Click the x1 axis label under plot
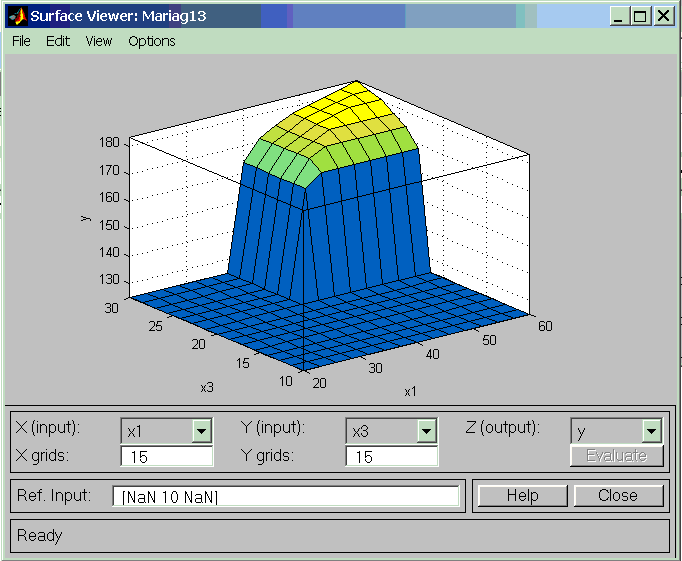This screenshot has width=682, height=561. pyautogui.click(x=411, y=391)
